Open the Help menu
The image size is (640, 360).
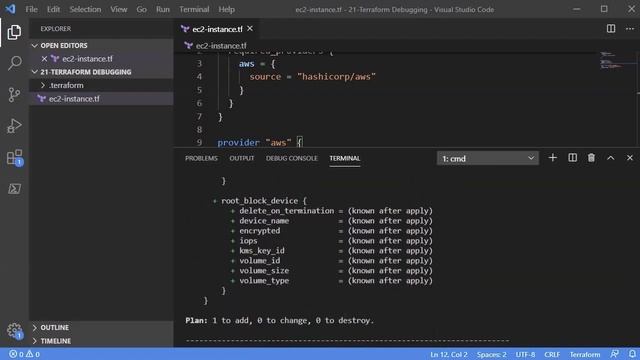pos(227,9)
